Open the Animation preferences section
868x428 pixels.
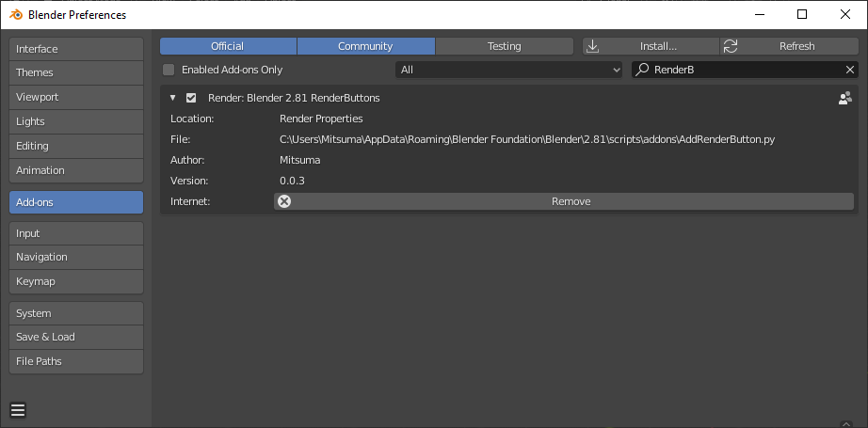76,170
